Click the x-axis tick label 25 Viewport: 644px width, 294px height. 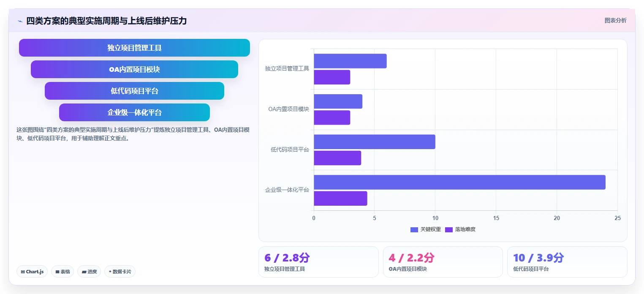click(618, 218)
